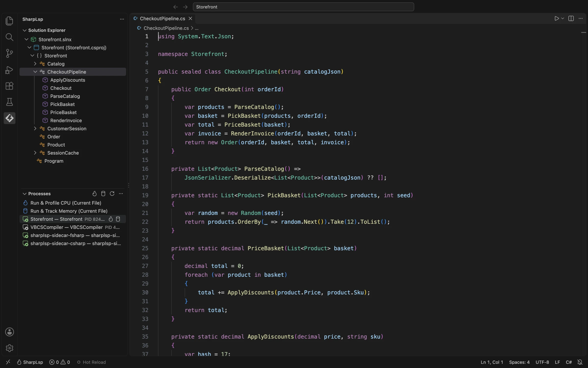Open Processes section more actions menu

[121, 194]
